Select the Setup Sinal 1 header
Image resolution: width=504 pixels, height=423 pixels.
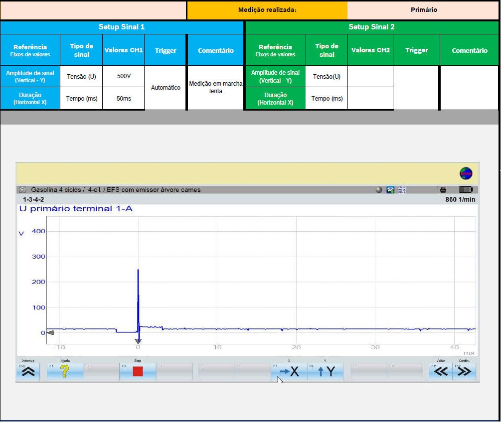[122, 27]
